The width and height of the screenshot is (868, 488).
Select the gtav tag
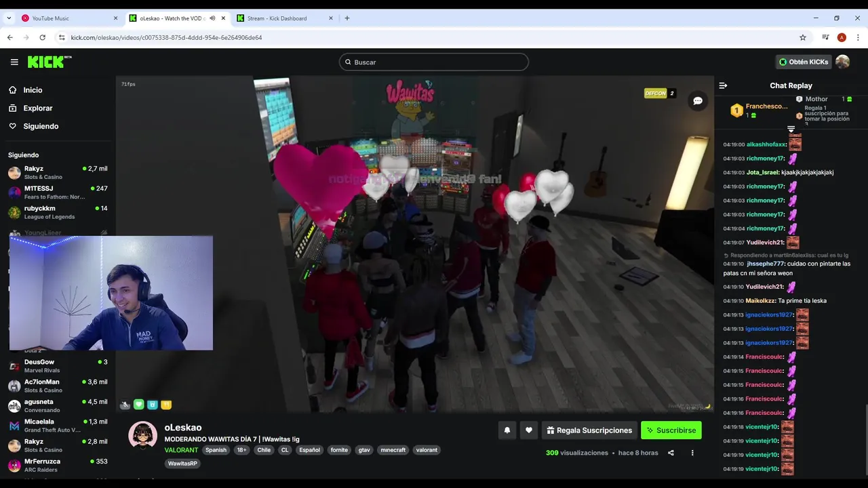364,450
